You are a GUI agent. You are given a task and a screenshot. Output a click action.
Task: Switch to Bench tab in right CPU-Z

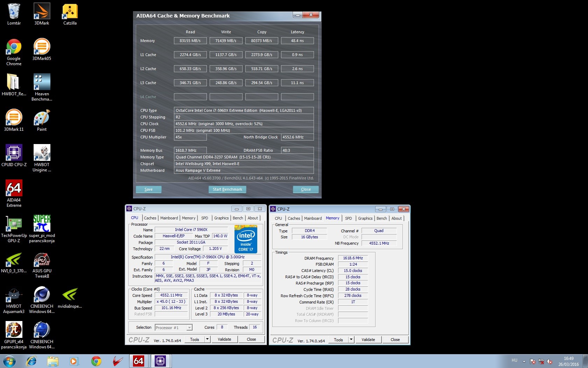tap(382, 218)
